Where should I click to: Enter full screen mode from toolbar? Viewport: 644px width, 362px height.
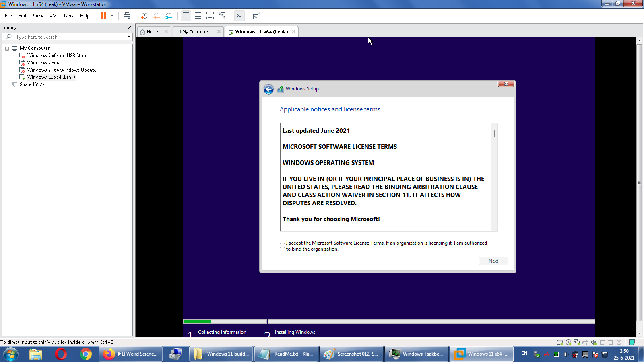(x=210, y=16)
